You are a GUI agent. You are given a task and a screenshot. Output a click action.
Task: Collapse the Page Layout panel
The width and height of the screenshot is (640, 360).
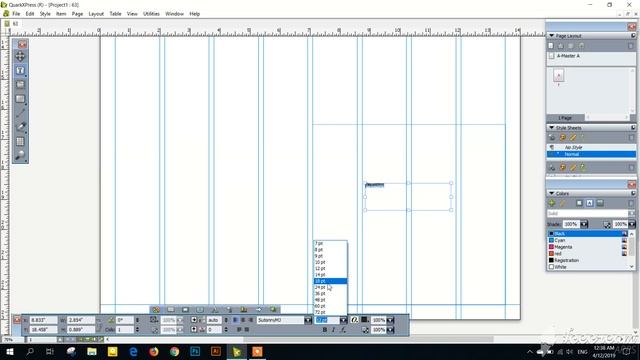coord(551,36)
